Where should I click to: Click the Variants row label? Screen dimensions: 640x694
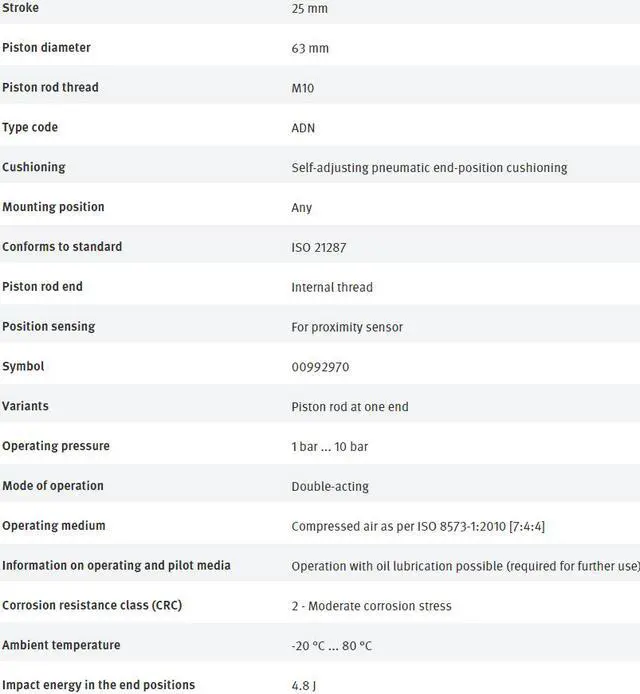tap(25, 406)
